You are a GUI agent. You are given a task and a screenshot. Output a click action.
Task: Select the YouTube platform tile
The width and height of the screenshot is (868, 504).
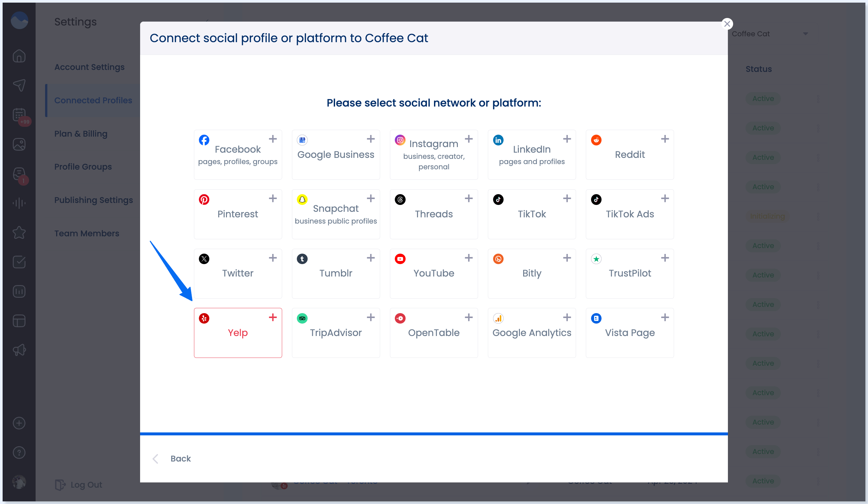pyautogui.click(x=434, y=273)
